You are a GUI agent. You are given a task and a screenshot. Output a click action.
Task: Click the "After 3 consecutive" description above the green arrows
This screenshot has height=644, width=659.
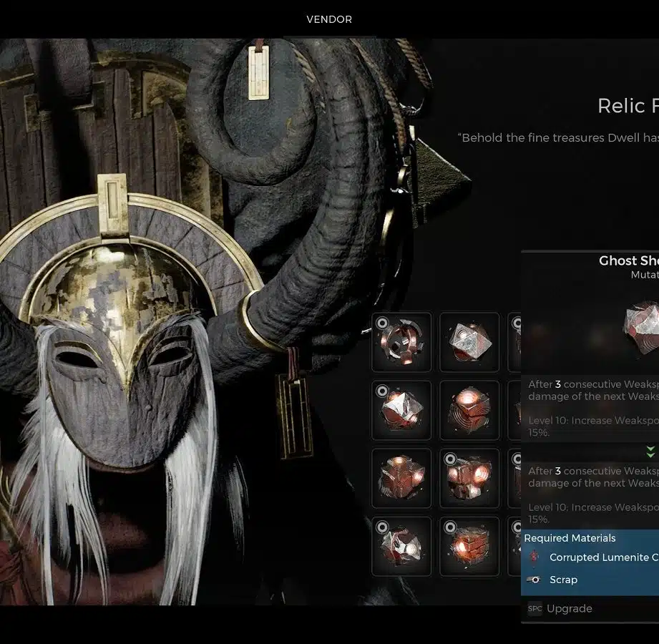point(593,390)
